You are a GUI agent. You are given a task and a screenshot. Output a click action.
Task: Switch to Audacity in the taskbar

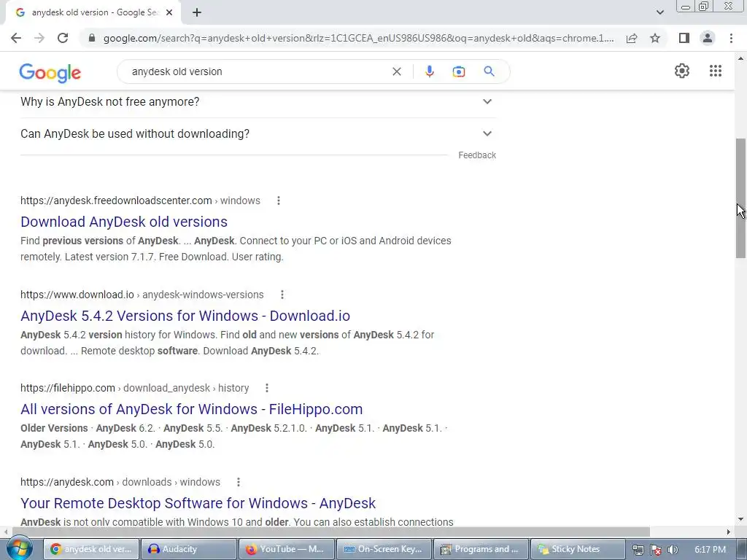pos(190,549)
